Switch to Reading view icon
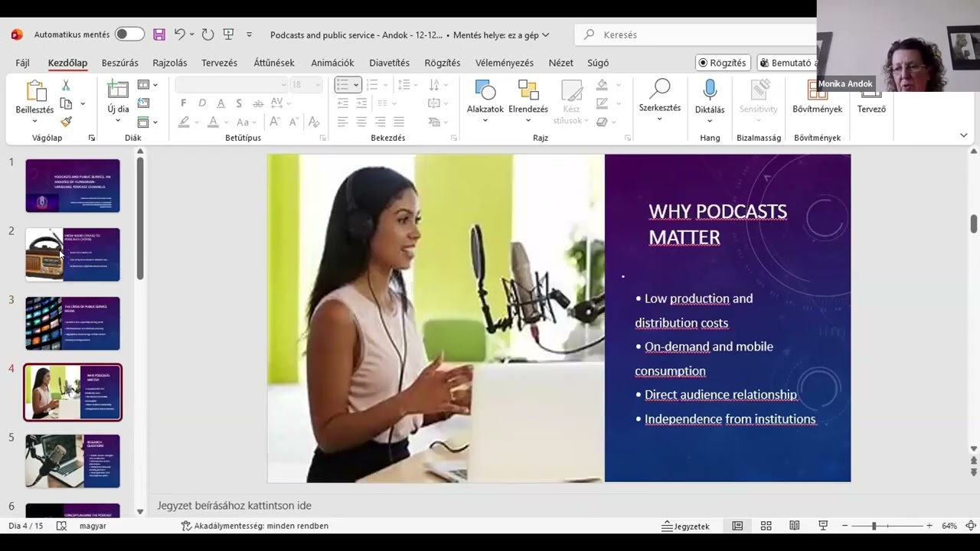The image size is (980, 551). pyautogui.click(x=795, y=527)
